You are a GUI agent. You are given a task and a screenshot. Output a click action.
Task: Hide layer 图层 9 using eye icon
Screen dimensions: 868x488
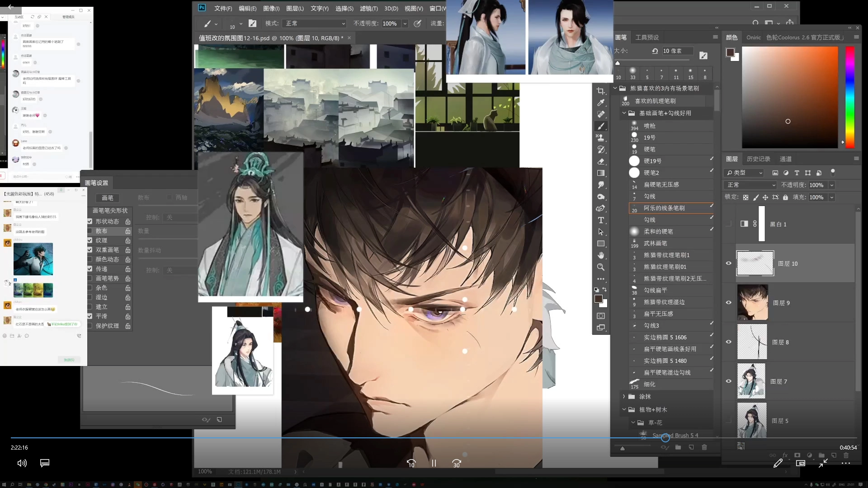[728, 302]
